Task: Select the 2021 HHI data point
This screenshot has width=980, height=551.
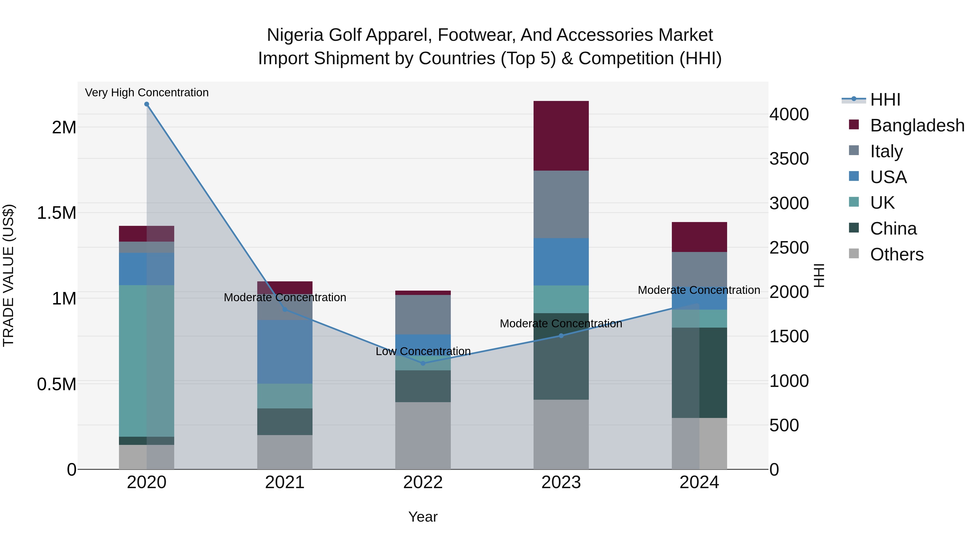Action: point(285,310)
